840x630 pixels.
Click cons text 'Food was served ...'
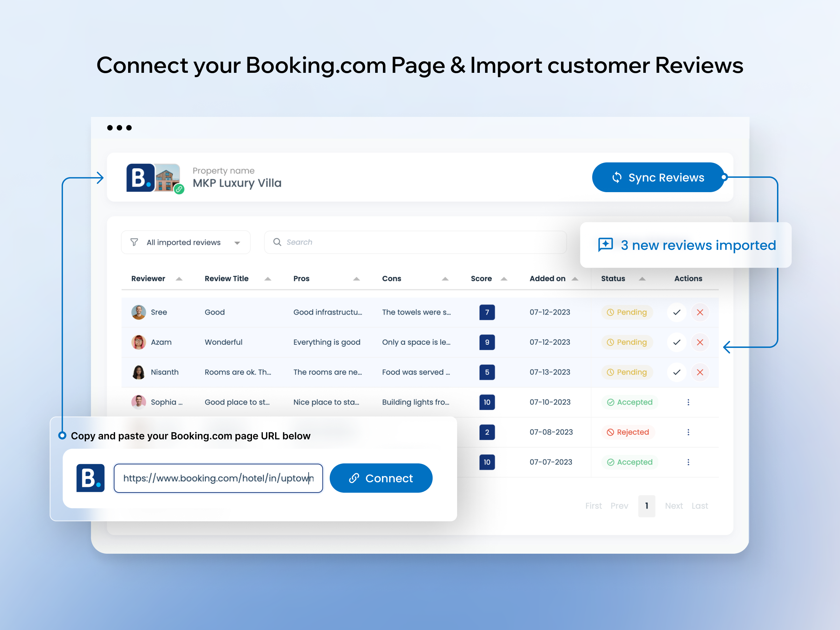(x=416, y=372)
